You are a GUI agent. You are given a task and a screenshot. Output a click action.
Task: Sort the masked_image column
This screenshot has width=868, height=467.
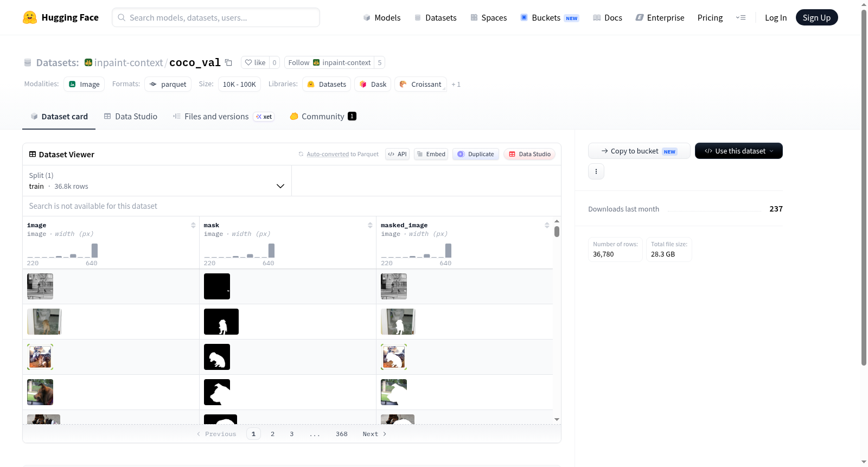click(547, 225)
